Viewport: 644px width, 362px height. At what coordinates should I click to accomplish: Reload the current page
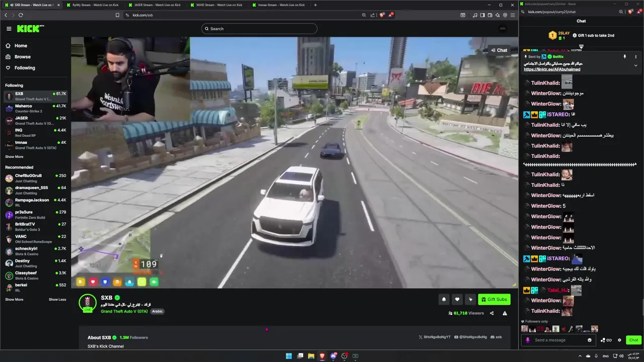pos(21,15)
